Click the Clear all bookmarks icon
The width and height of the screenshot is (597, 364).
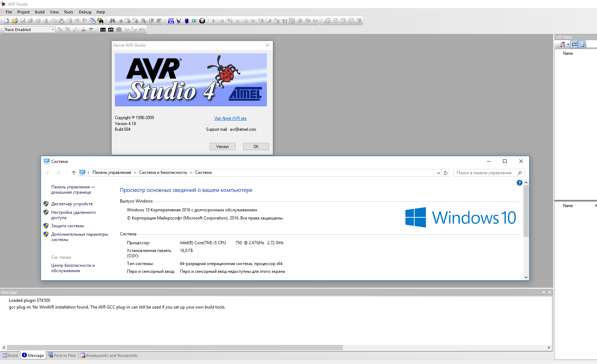point(144,20)
